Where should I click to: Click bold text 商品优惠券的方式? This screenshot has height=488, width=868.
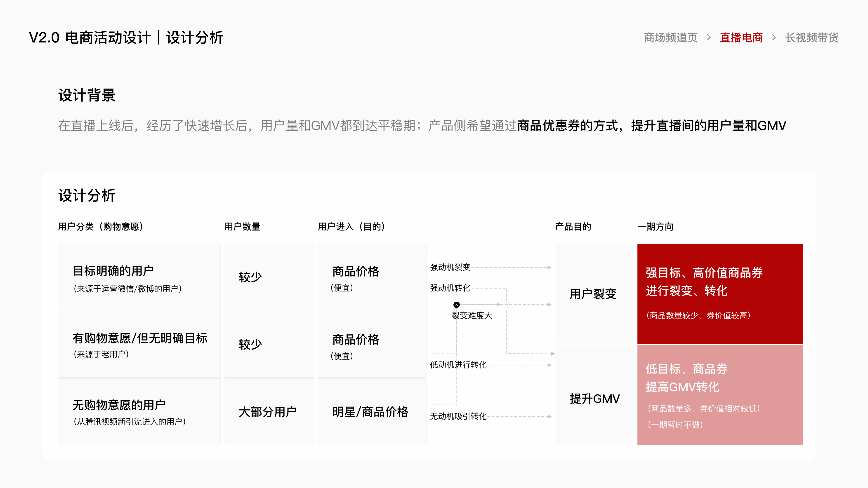[x=567, y=126]
